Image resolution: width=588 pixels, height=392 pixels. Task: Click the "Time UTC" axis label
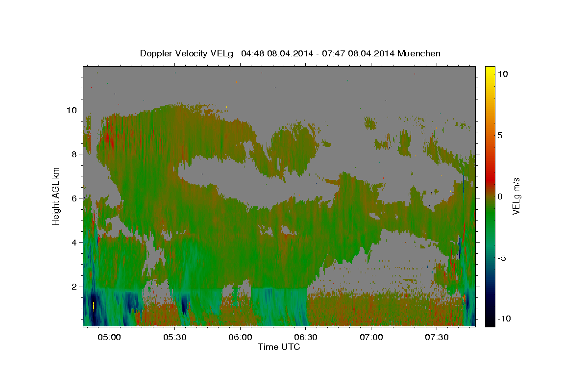tap(279, 347)
